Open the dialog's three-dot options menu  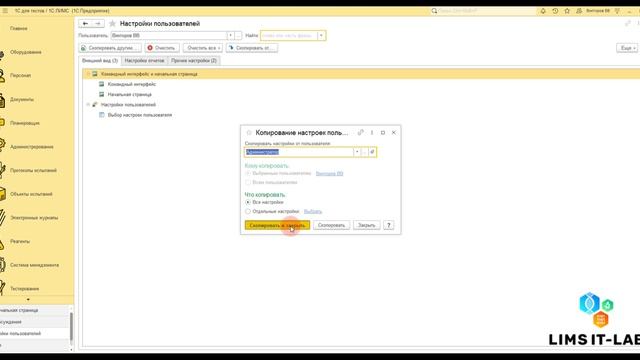372,133
